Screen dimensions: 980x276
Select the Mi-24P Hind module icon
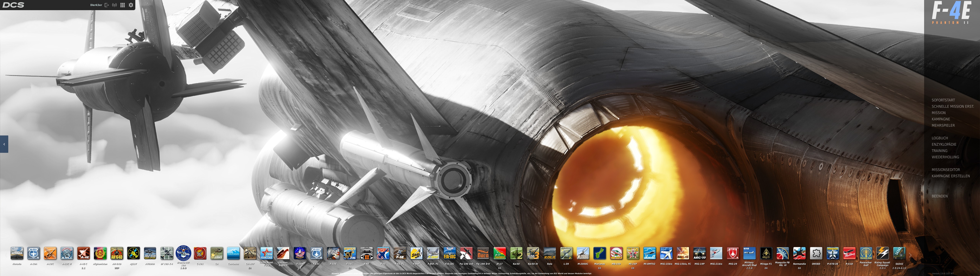point(633,253)
